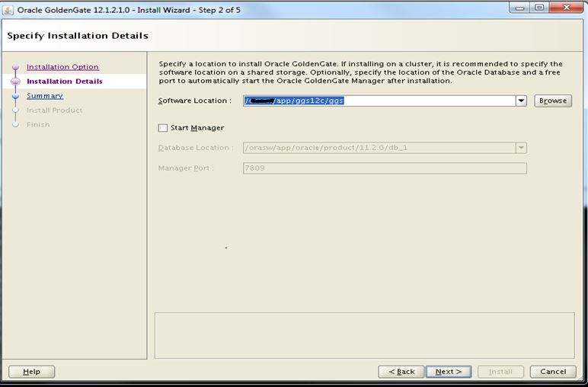Open the Summary step link
Image resolution: width=588 pixels, height=387 pixels.
point(45,96)
